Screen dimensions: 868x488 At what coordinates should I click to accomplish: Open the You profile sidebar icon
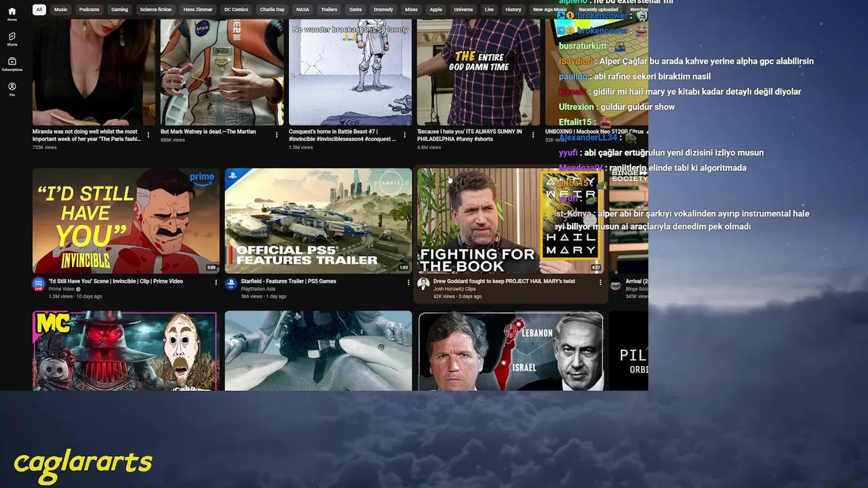pos(12,89)
